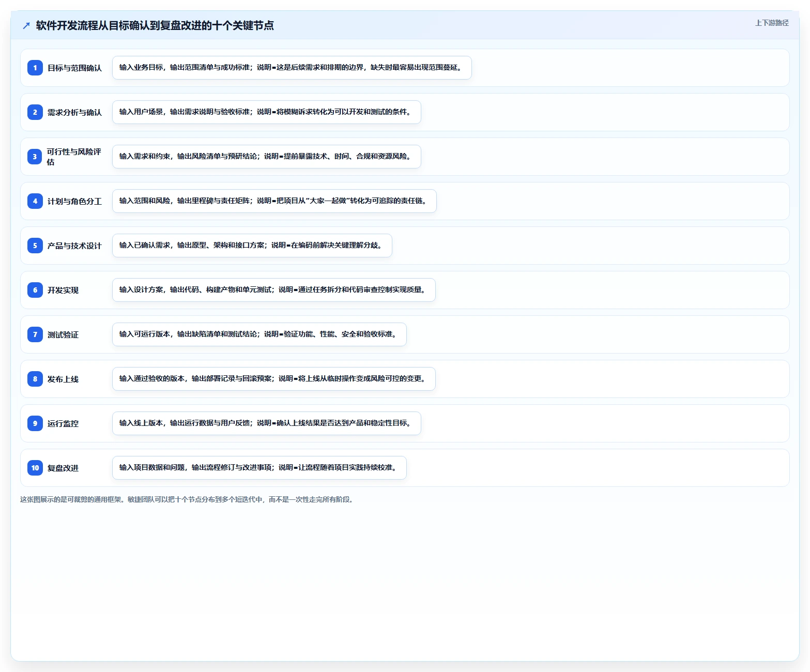Click the 上下游路径 label in the header

click(772, 23)
